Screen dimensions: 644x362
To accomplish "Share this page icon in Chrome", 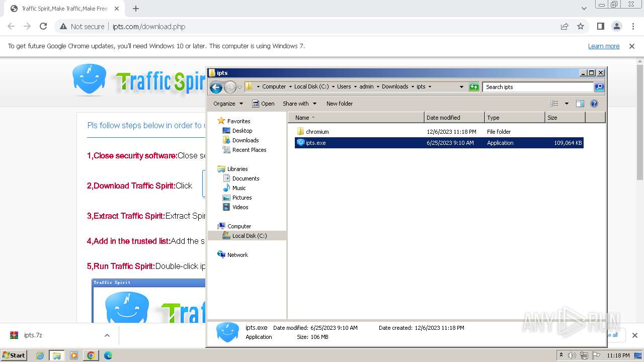I will [x=565, y=26].
